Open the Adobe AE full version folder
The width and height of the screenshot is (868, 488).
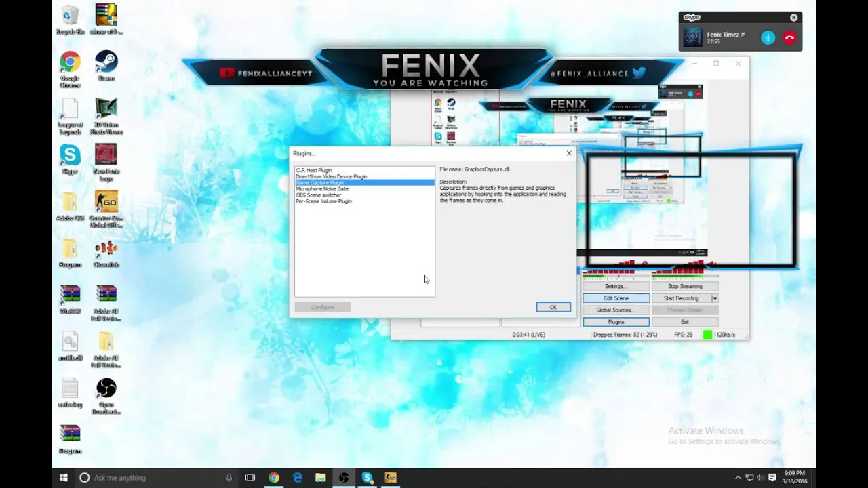(x=106, y=349)
